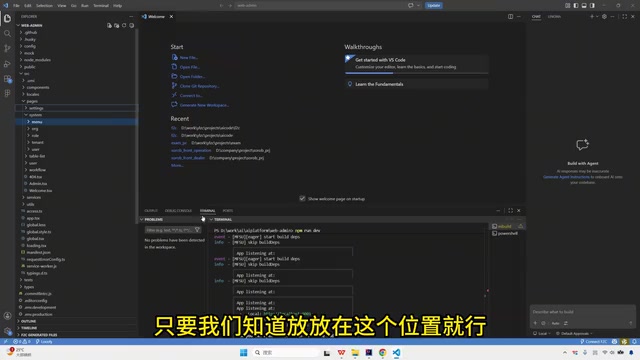Switch to the PORTS panel tab
The height and width of the screenshot is (360, 640).
pos(227,211)
